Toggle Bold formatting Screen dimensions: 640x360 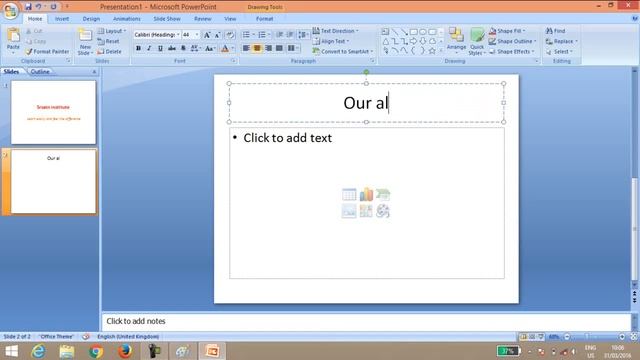tap(138, 48)
